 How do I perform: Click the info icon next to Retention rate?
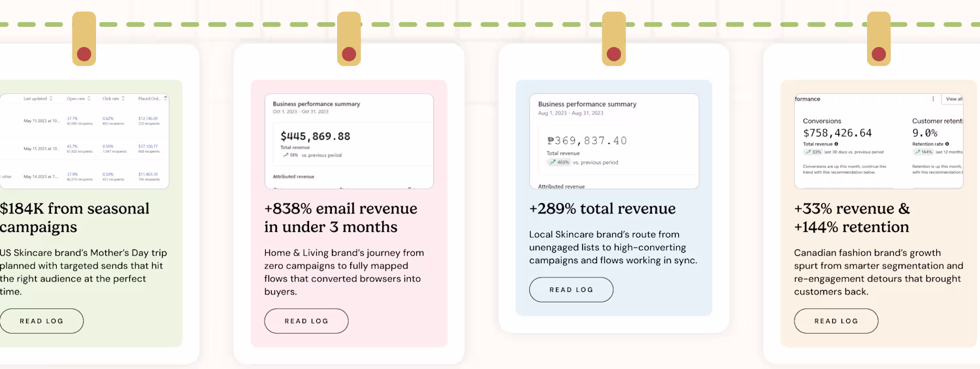tap(947, 144)
